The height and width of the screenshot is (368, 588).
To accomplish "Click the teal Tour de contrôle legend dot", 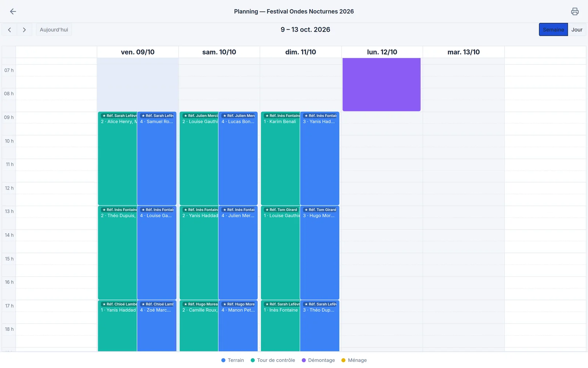I will click(x=253, y=360).
